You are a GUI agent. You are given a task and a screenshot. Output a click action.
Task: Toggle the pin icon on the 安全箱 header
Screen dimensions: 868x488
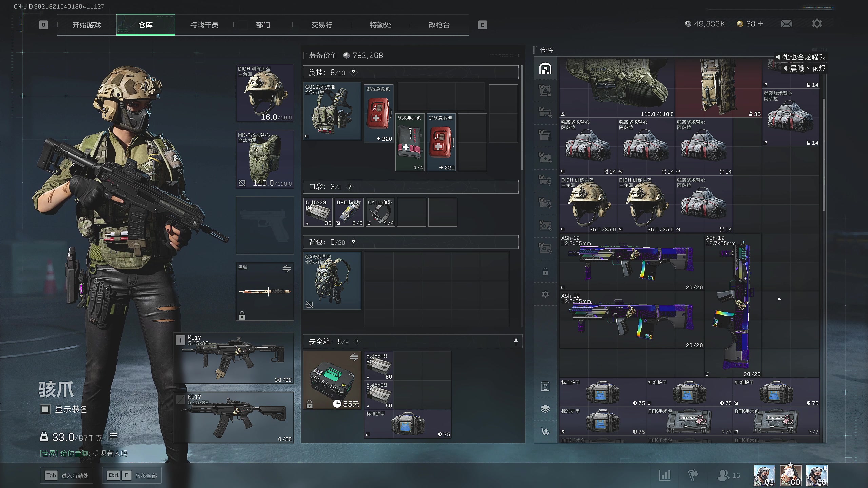[x=516, y=341]
